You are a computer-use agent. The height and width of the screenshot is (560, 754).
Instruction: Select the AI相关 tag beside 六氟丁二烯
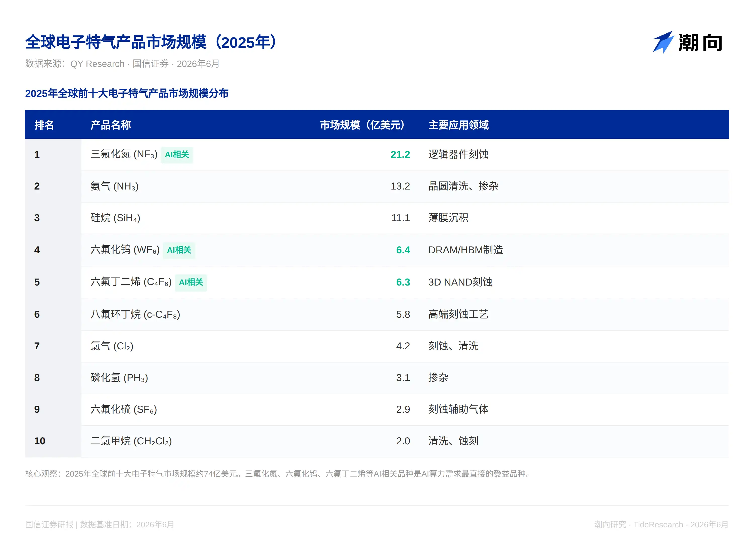(x=191, y=282)
